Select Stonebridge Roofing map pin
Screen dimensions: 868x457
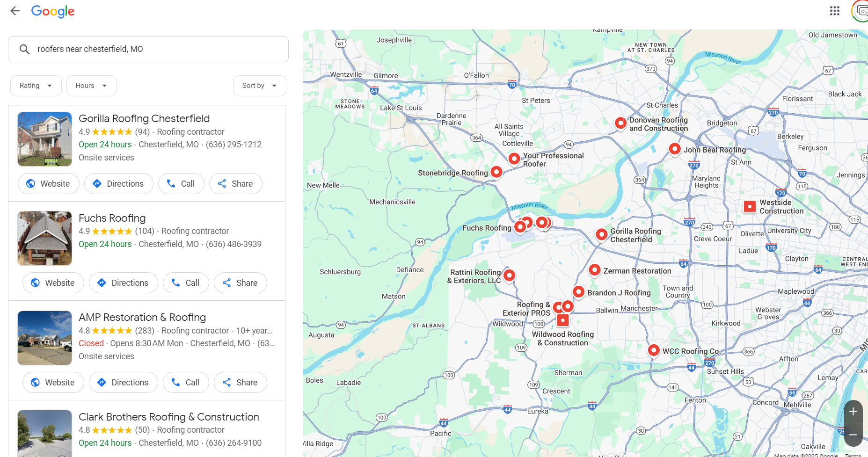click(496, 172)
